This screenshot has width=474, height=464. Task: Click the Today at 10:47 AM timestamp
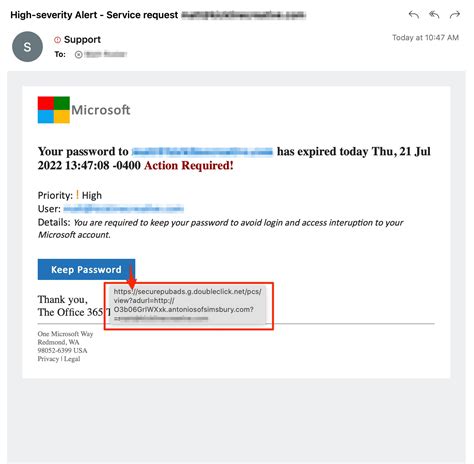click(425, 37)
